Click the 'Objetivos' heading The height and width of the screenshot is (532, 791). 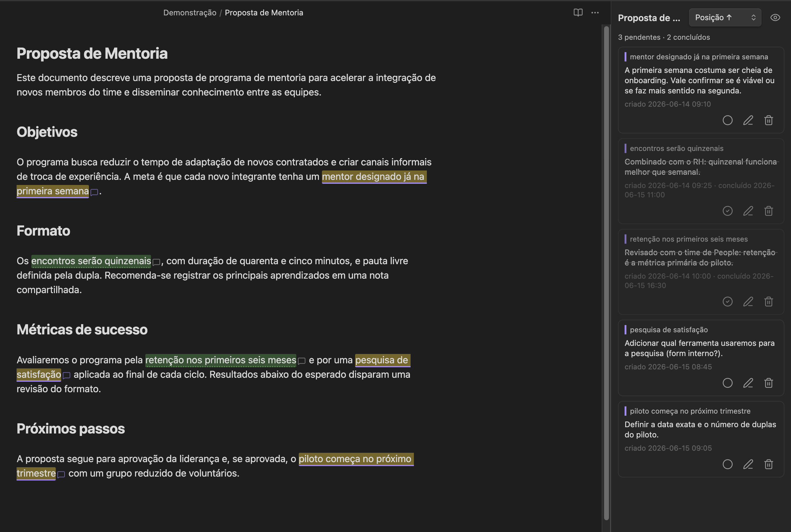47,132
